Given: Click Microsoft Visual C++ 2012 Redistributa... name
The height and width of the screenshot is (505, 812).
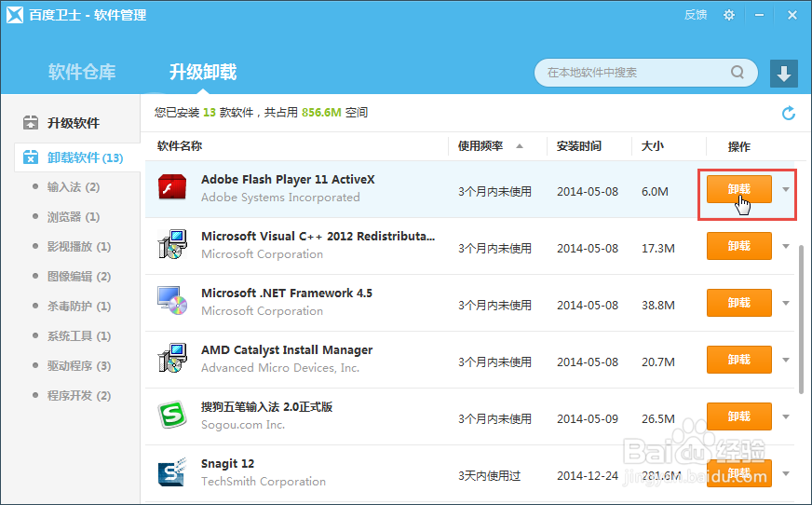Looking at the screenshot, I should pos(318,236).
